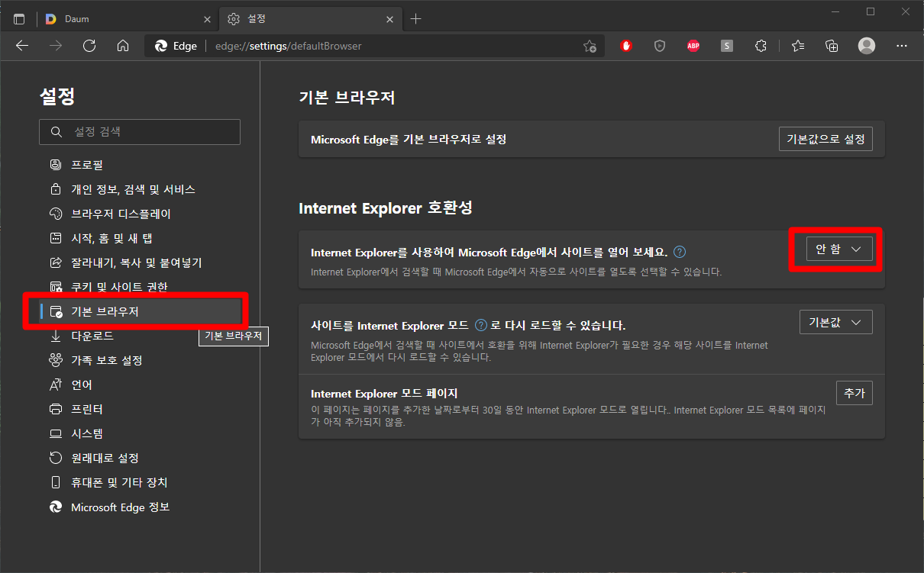Screen dimensions: 924x573
Task: Click the 추가 button for IE mode pages
Action: (x=855, y=393)
